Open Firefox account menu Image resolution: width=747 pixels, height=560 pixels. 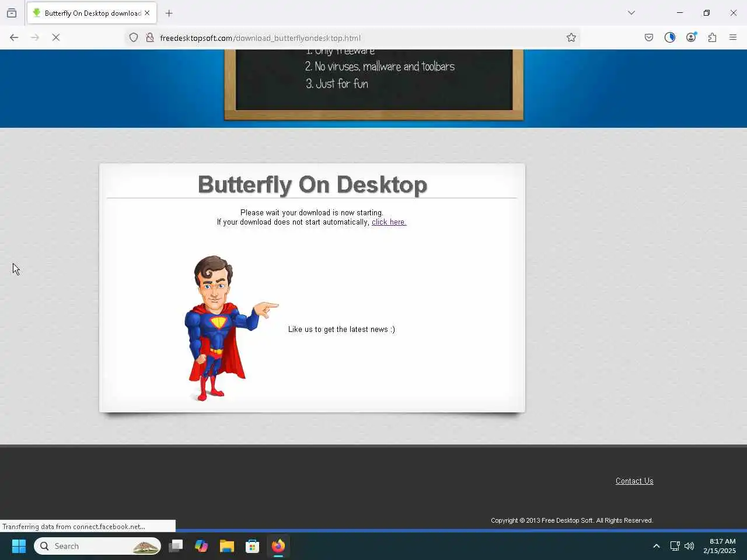tap(691, 37)
